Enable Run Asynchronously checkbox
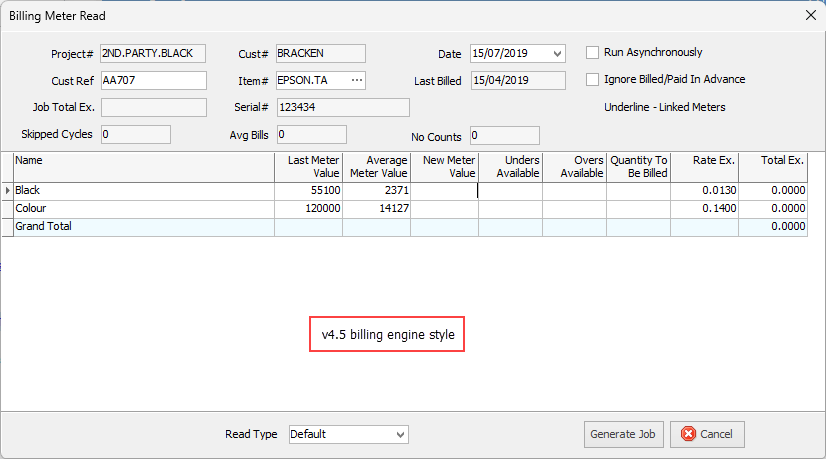Image resolution: width=826 pixels, height=459 pixels. 592,53
